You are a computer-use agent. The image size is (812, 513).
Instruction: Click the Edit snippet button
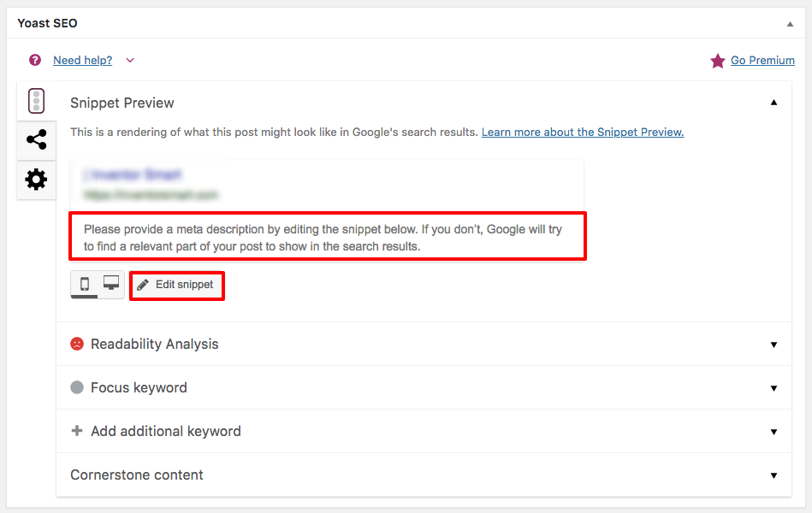click(x=176, y=285)
